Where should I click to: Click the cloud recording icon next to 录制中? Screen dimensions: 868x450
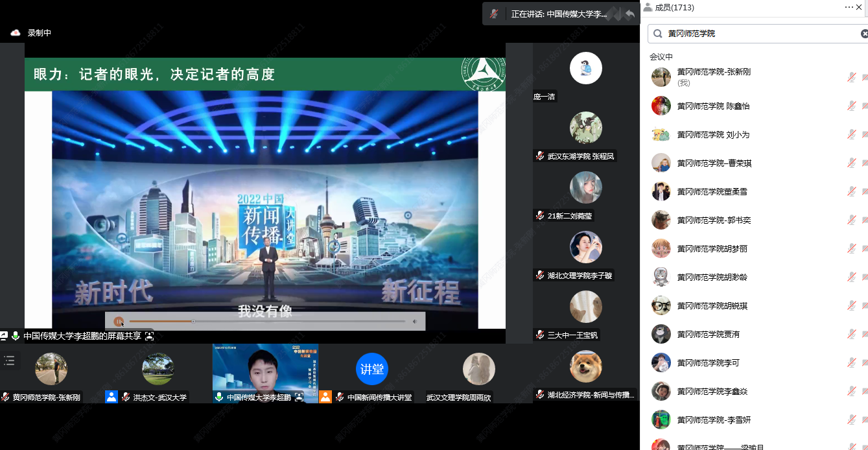tap(16, 32)
